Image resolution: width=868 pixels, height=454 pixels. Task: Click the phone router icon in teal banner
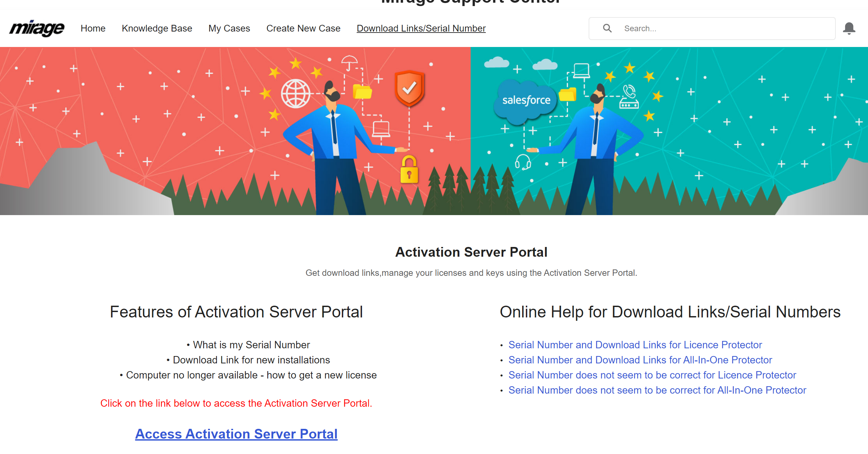(629, 97)
